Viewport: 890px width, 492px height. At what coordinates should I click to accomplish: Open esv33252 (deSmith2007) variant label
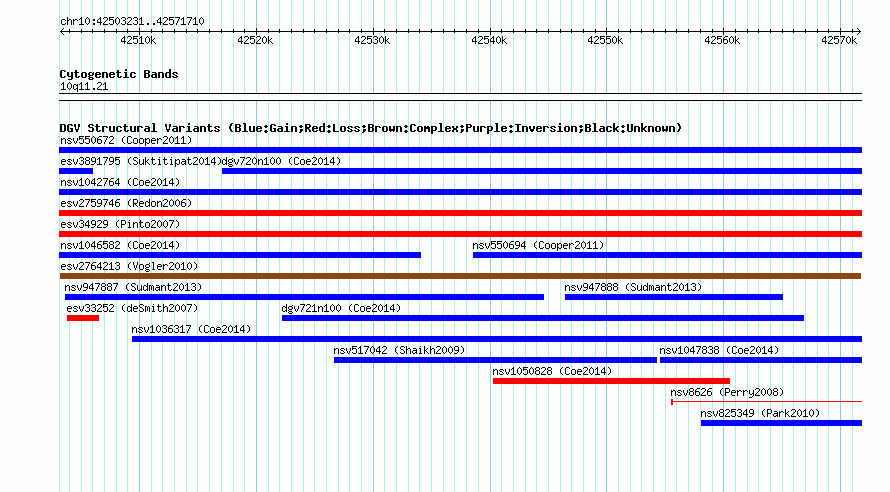tap(132, 308)
